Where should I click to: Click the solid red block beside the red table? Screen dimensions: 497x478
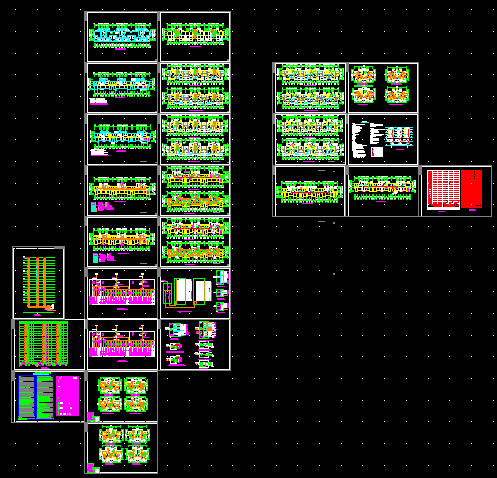click(x=472, y=189)
